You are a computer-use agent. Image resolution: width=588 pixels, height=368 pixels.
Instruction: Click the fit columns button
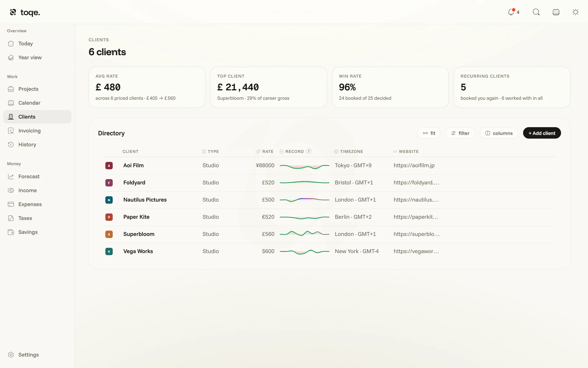(429, 133)
